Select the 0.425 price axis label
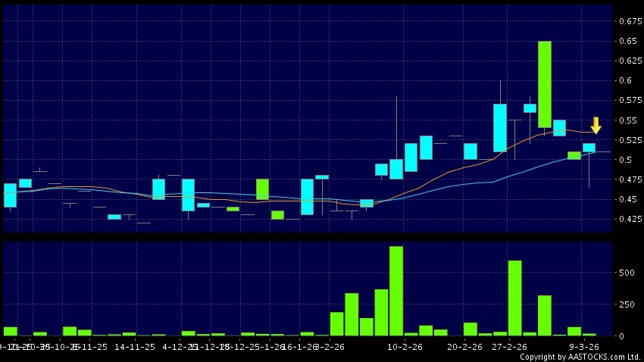 (x=630, y=219)
